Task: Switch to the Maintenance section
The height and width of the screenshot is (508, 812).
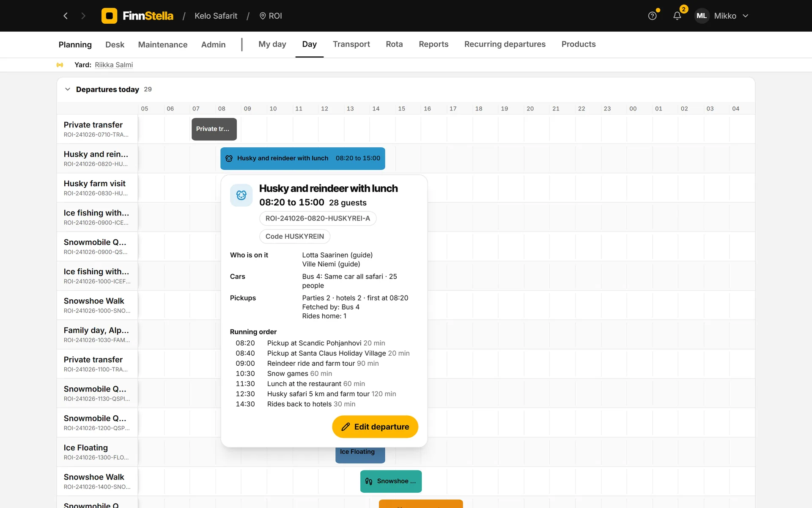Action: click(x=163, y=44)
